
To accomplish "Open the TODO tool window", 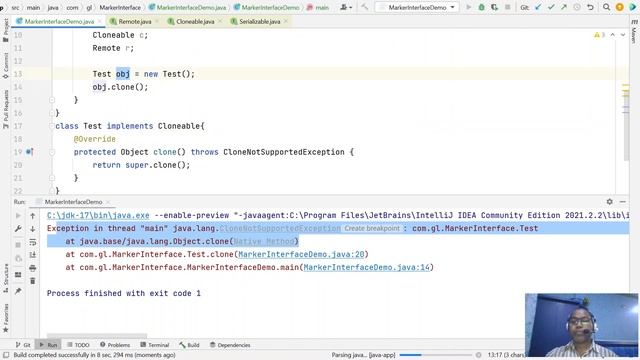I will [78, 345].
